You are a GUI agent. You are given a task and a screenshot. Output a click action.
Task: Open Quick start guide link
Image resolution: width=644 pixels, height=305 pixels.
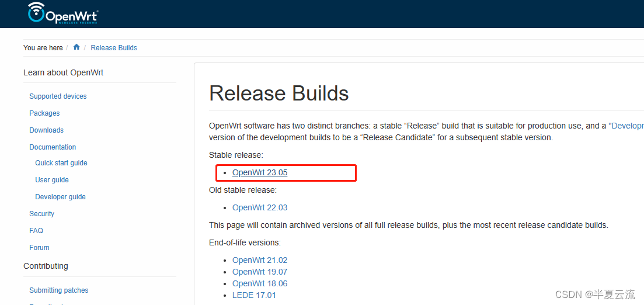tap(61, 163)
